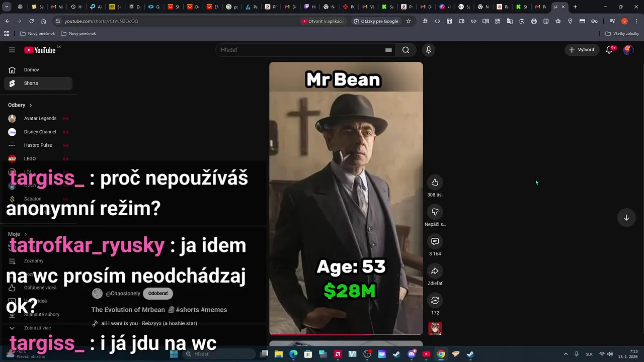Open the Chaoslonely channel avatar
644x362 pixels.
[97, 294]
